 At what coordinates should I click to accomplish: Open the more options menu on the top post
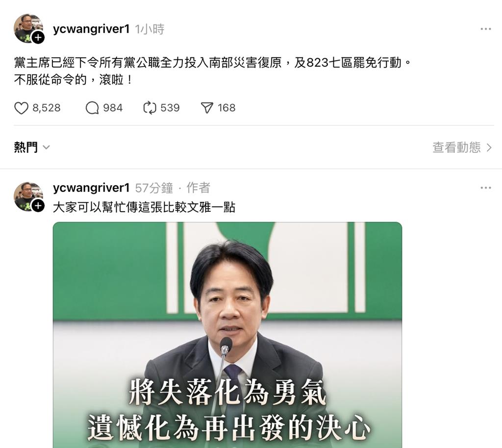(486, 29)
